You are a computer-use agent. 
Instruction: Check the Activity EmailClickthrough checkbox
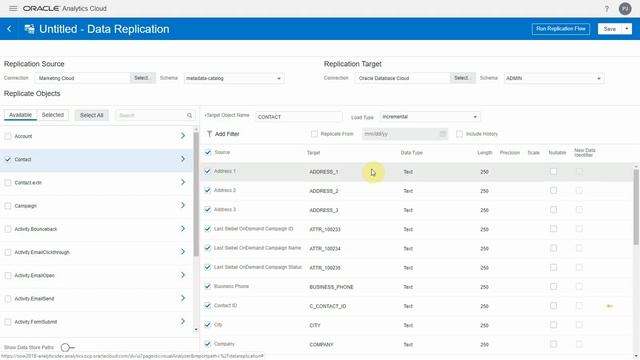coord(8,253)
